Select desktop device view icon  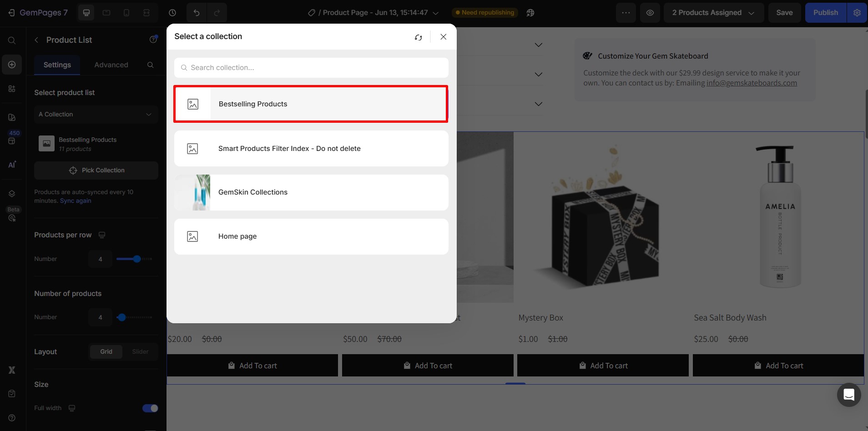point(86,13)
